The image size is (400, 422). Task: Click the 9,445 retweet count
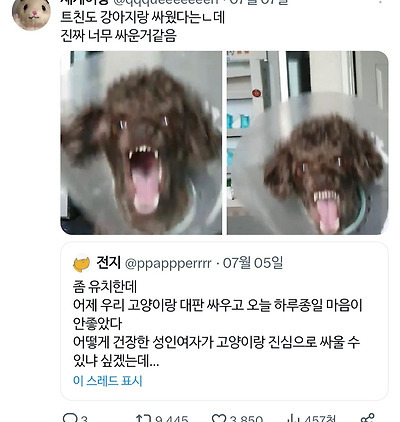[172, 419]
